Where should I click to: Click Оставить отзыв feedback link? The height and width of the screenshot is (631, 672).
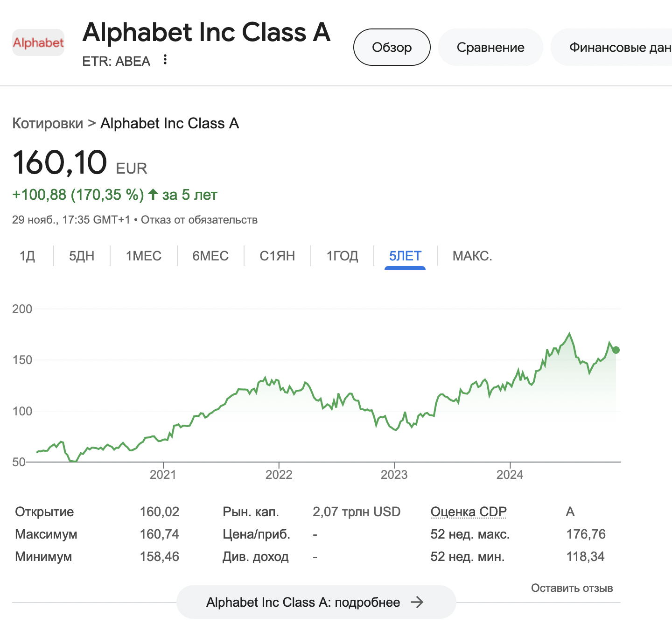point(572,588)
